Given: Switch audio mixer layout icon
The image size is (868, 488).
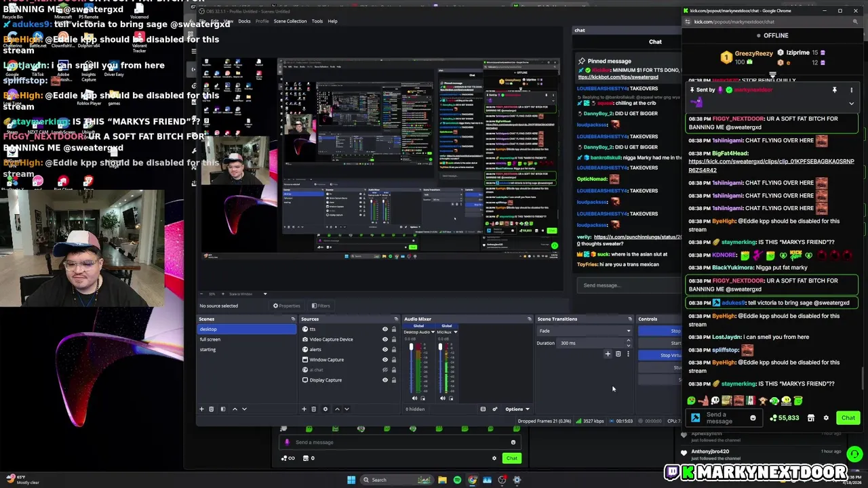Looking at the screenshot, I should pos(483,409).
